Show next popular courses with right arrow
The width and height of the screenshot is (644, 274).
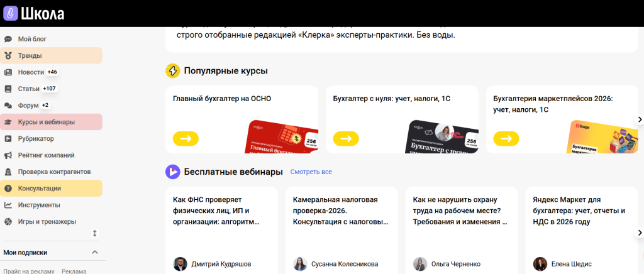640,119
